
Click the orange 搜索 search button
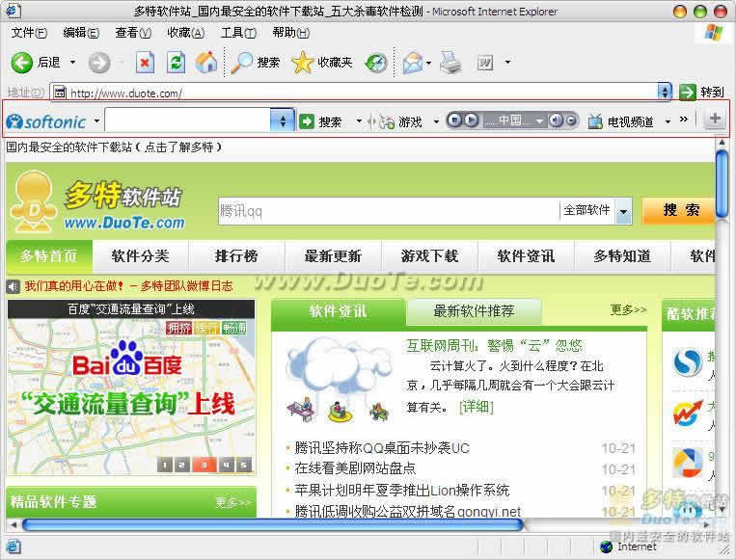[680, 210]
